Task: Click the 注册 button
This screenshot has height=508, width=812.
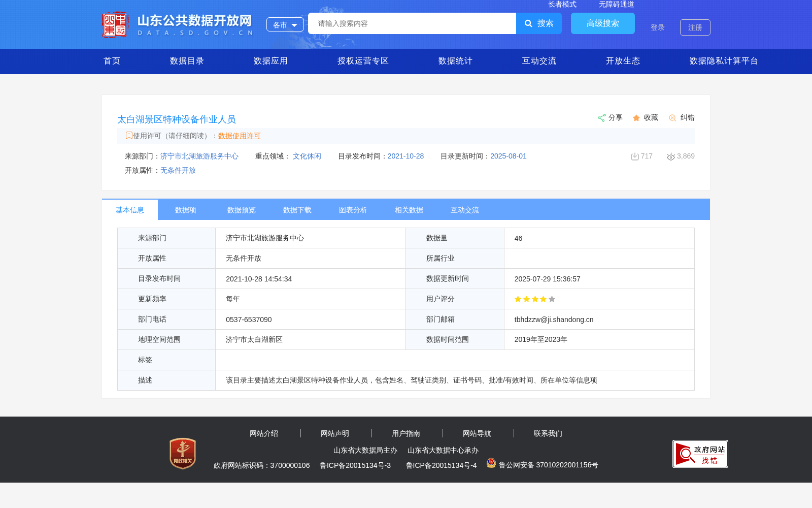Action: [695, 27]
